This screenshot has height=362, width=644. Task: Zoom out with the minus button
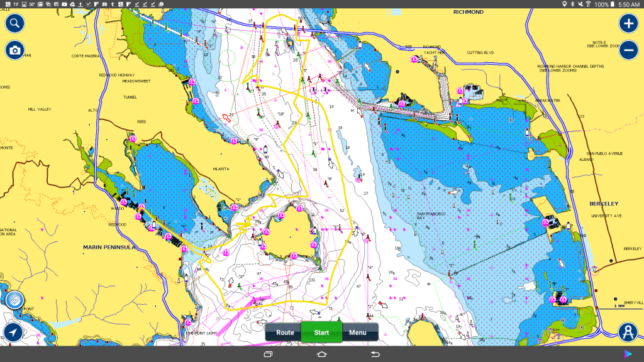pos(628,50)
